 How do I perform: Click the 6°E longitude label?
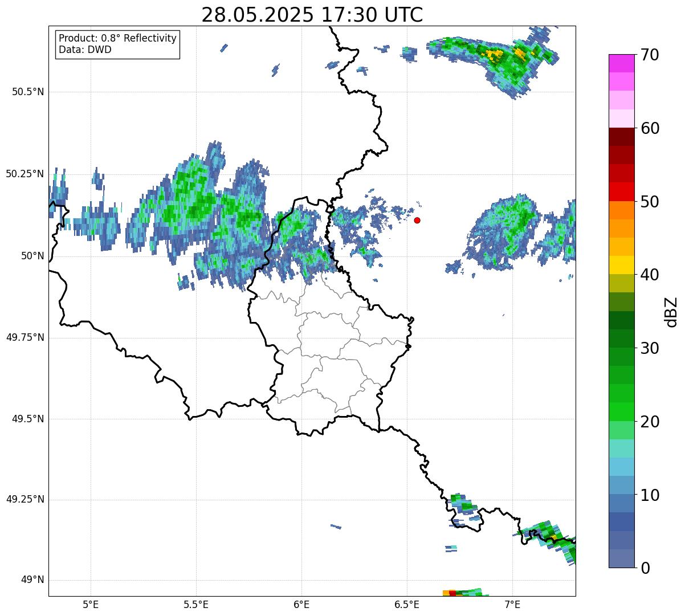click(x=301, y=605)
